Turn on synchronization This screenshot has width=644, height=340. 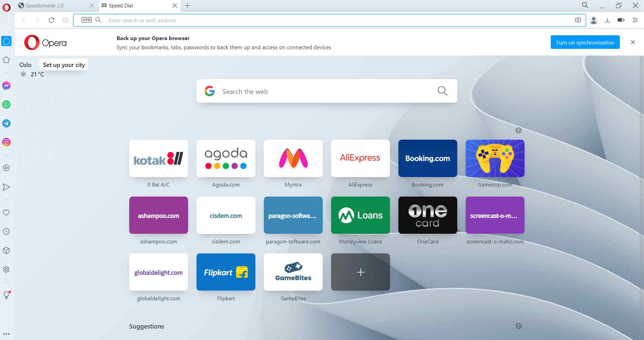coord(585,42)
